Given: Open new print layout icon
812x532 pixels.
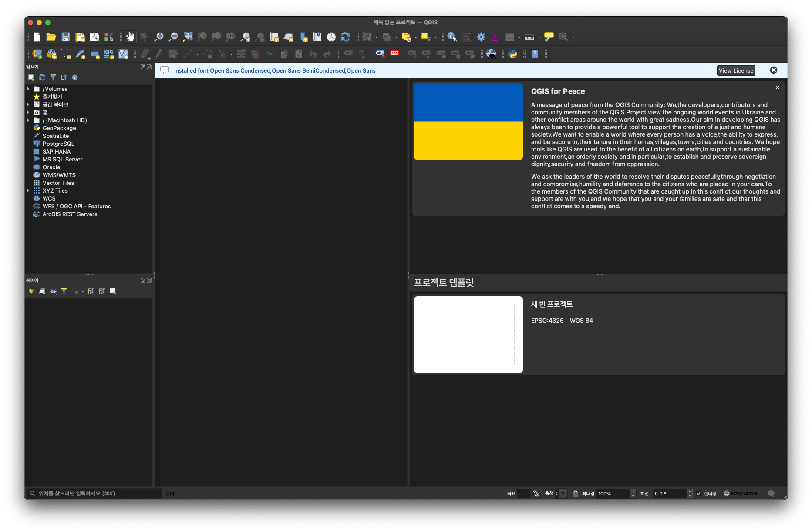Looking at the screenshot, I should point(80,37).
